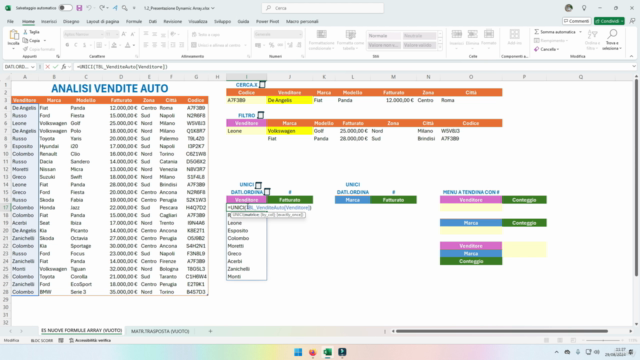Expand the formula bar chevron
This screenshot has width=640, height=360.
click(x=633, y=67)
